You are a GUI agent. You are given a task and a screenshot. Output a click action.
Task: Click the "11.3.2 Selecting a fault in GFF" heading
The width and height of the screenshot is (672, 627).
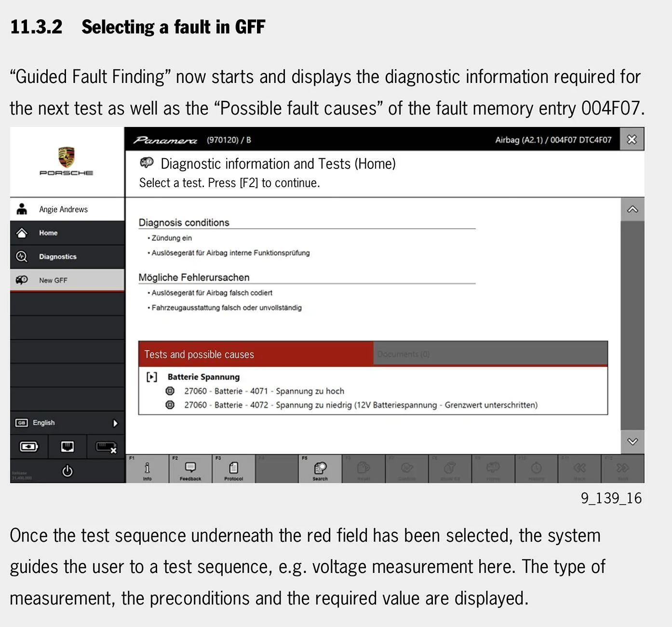(x=137, y=27)
